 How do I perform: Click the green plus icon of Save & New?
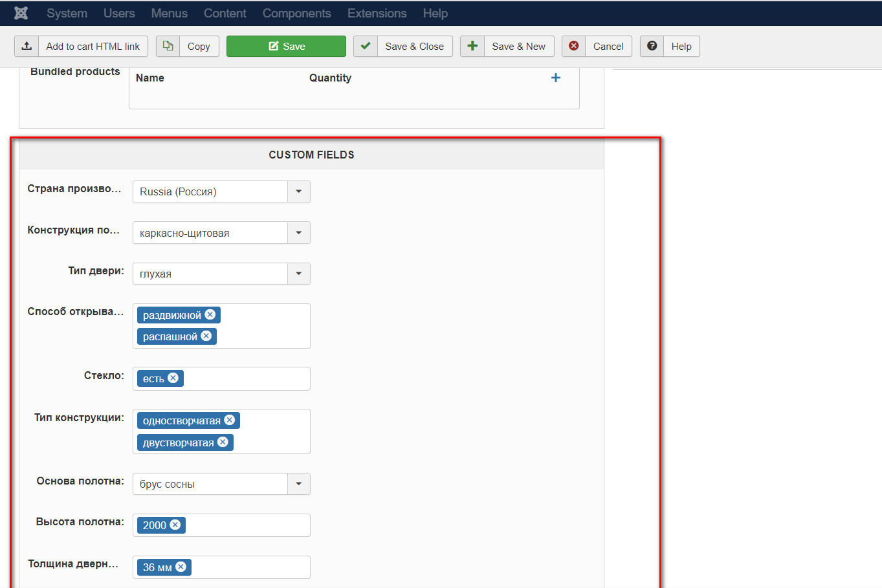pos(472,47)
